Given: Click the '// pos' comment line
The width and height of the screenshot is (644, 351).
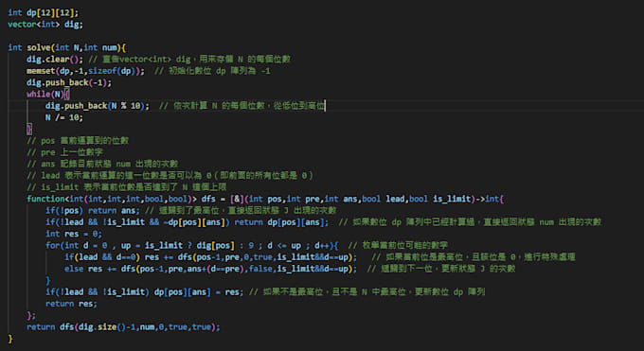Looking at the screenshot, I should 78,141.
